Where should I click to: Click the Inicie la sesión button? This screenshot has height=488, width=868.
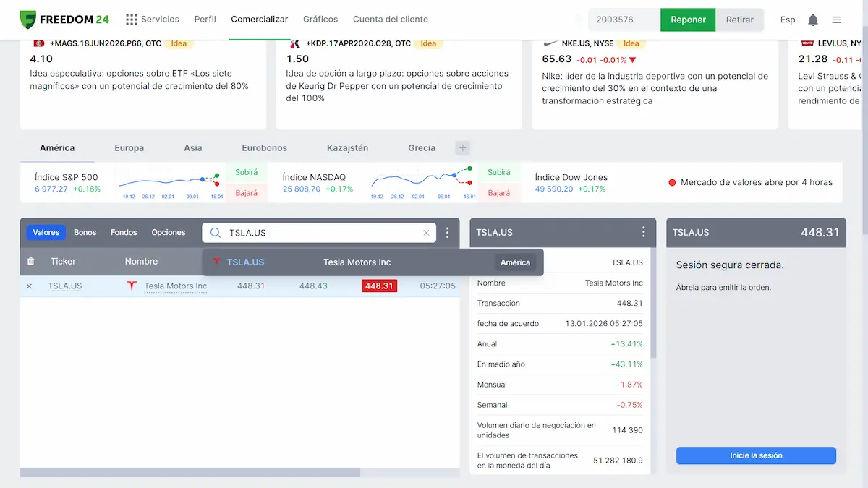[756, 455]
